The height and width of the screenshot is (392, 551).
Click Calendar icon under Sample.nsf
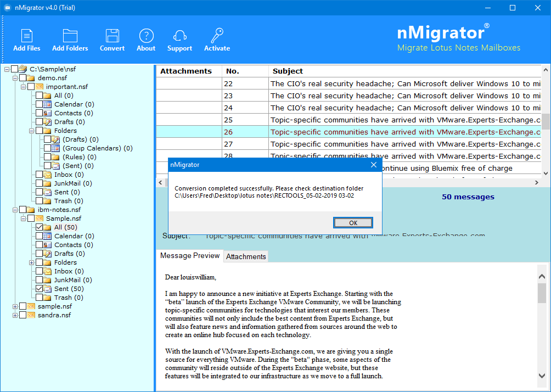47,236
